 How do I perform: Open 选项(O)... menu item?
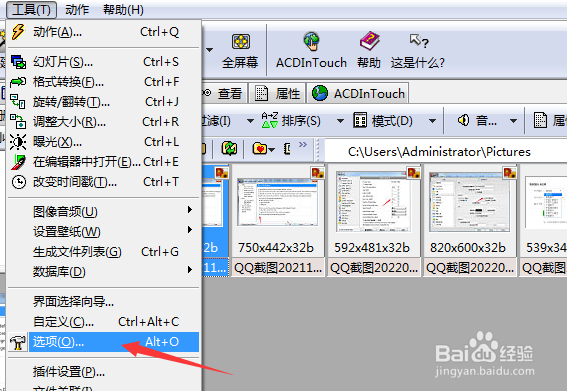103,342
